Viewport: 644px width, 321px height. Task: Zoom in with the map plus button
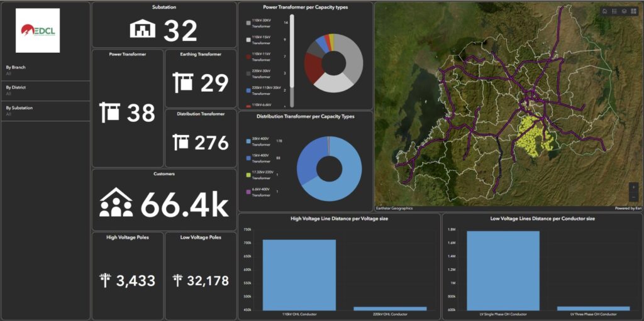click(x=634, y=187)
